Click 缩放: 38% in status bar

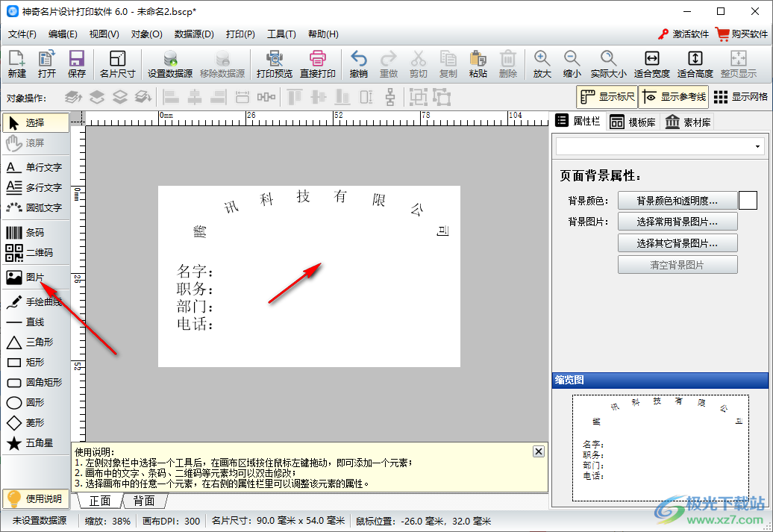point(107,521)
